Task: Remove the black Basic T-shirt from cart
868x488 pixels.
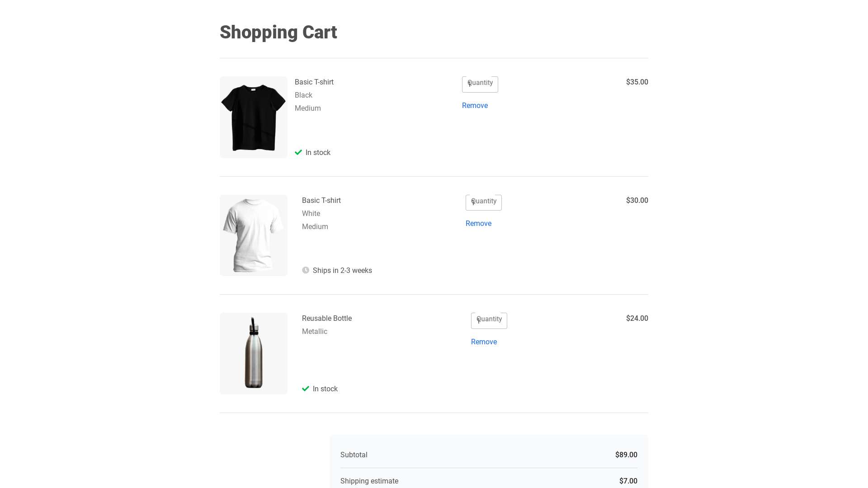Action: (475, 105)
